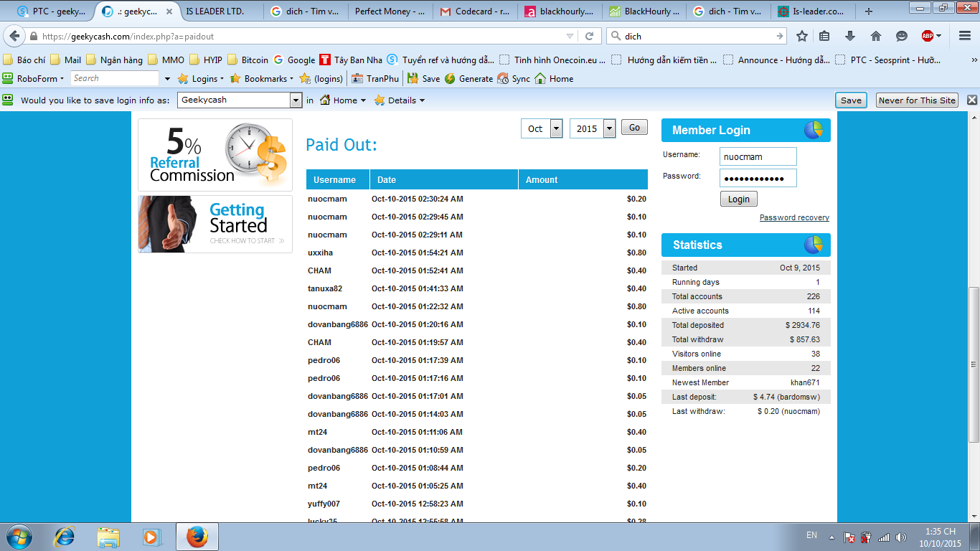Image resolution: width=980 pixels, height=551 pixels.
Task: Click the search go arrow in search box
Action: tap(780, 36)
